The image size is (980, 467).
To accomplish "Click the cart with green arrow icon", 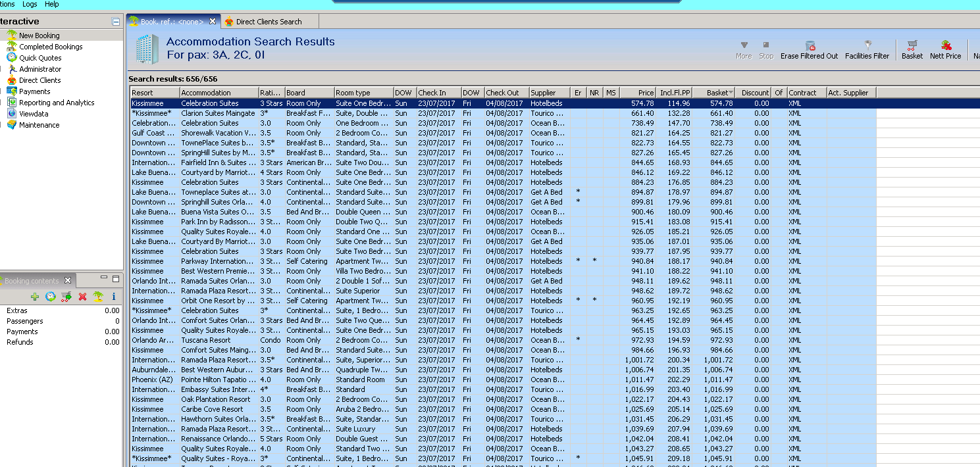I will point(66,297).
